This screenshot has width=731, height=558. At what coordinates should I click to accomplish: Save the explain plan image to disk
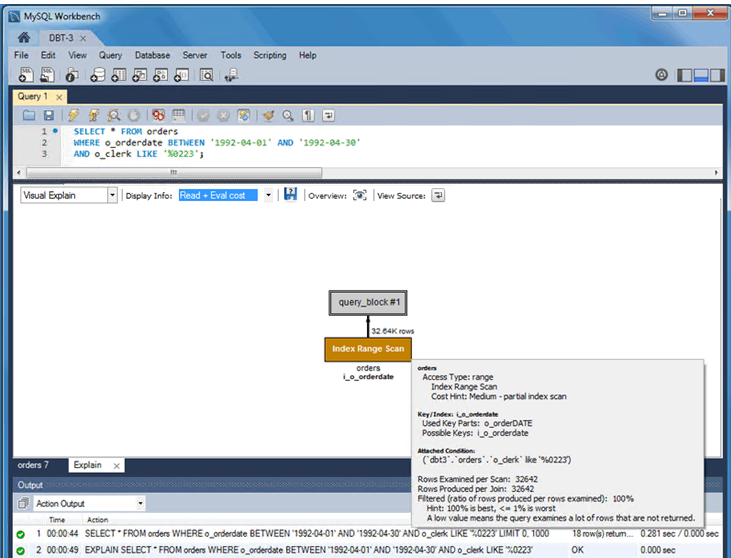[290, 195]
